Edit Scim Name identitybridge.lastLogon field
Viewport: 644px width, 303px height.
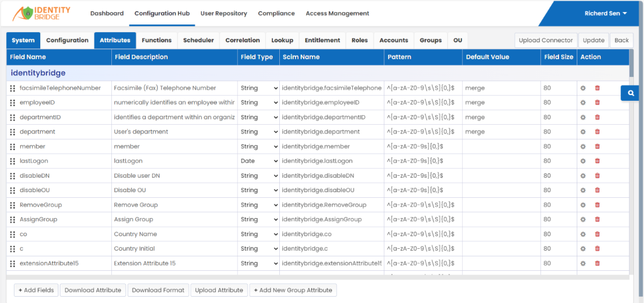pos(331,161)
